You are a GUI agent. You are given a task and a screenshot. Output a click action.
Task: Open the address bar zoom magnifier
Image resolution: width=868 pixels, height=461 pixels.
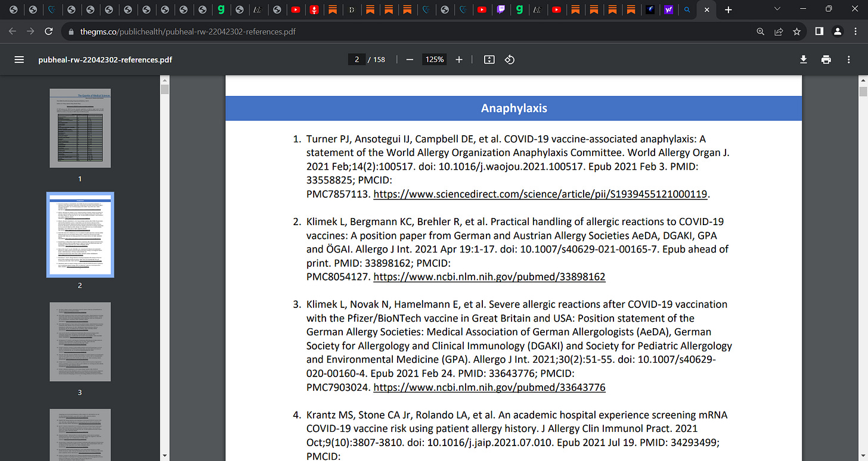pos(760,32)
